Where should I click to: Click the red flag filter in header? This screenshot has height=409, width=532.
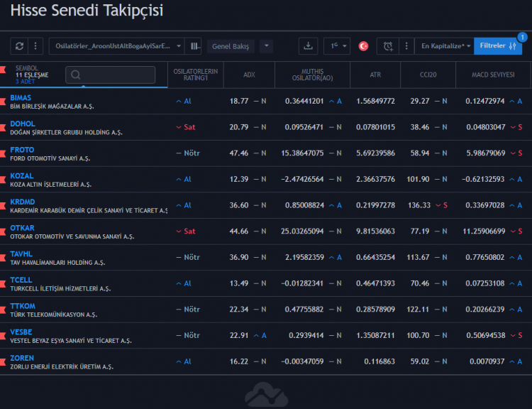click(4, 70)
